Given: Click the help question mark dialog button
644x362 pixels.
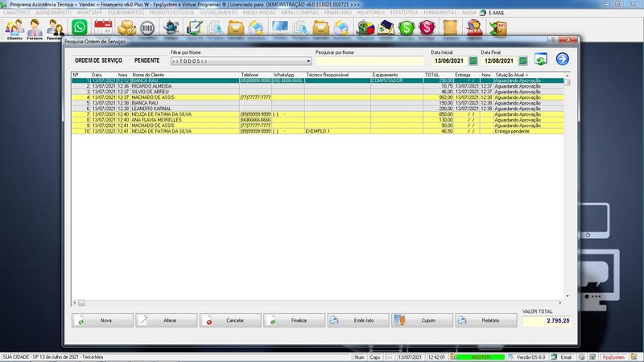Looking at the screenshot, I should [x=553, y=39].
